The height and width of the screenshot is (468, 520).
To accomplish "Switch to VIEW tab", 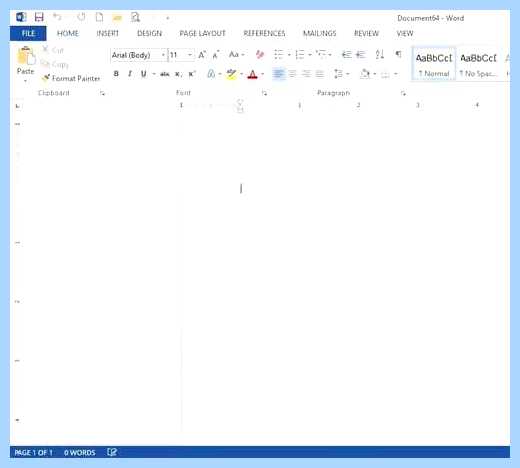I will click(x=405, y=33).
